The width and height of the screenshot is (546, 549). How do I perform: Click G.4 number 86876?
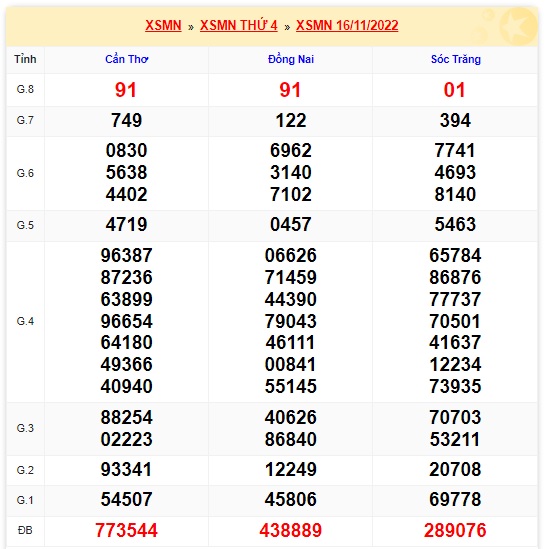[x=455, y=277]
